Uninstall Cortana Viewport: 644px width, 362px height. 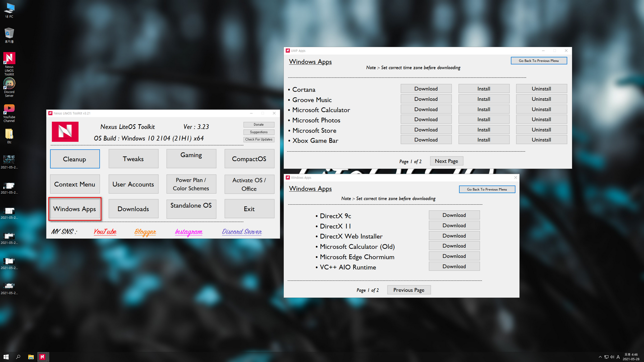[x=541, y=89]
